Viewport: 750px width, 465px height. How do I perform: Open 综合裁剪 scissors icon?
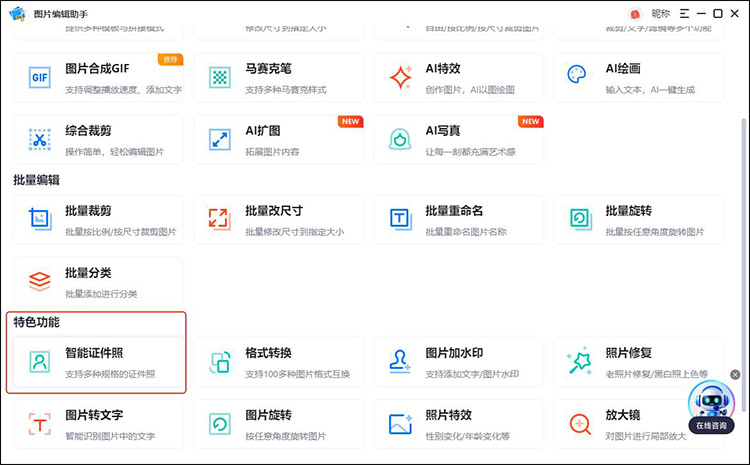pos(40,139)
